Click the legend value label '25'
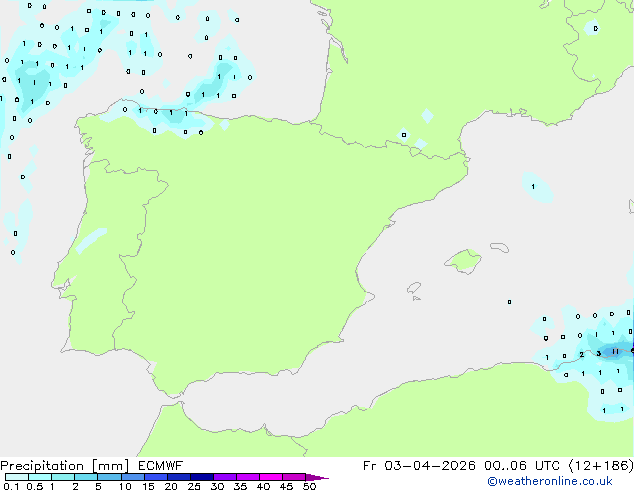 pos(194,486)
